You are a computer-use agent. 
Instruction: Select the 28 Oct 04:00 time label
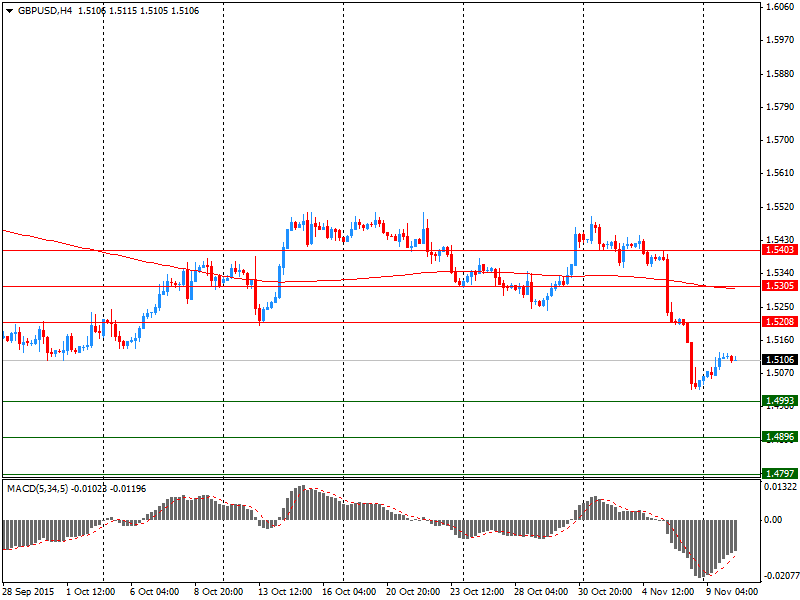point(541,592)
